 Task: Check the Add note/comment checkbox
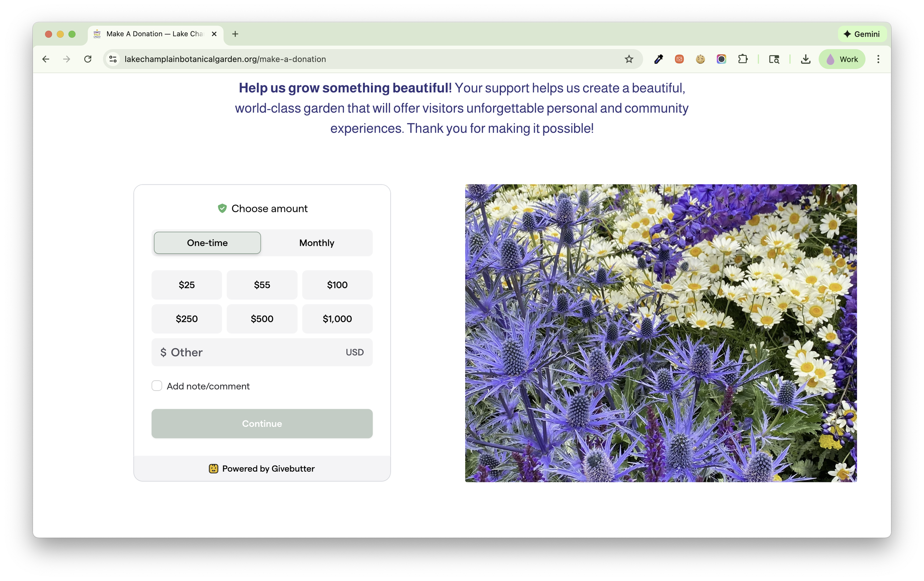coord(157,386)
